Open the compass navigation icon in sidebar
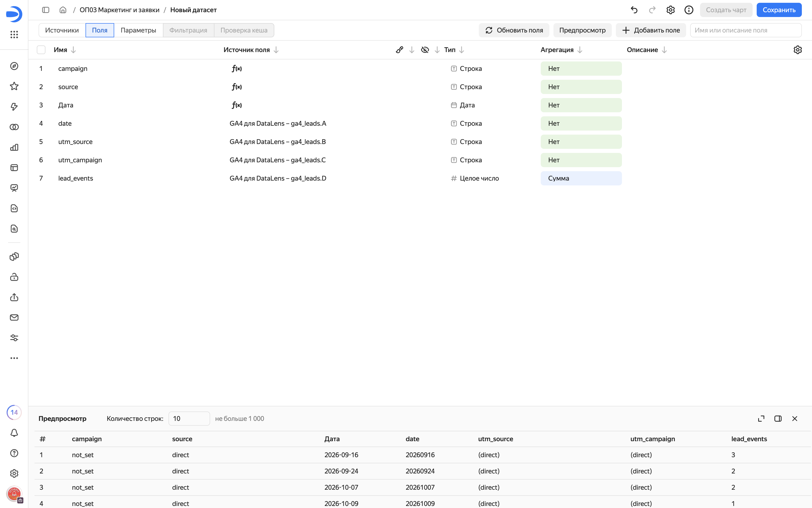The image size is (812, 508). click(14, 66)
